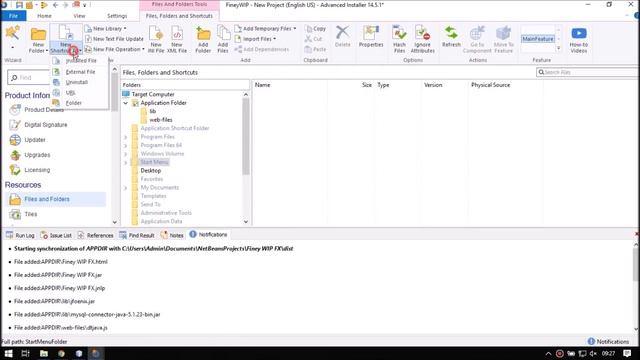Screen dimensions: 640x360
Task: Click the Paste clipboard button
Action: [x=315, y=49]
